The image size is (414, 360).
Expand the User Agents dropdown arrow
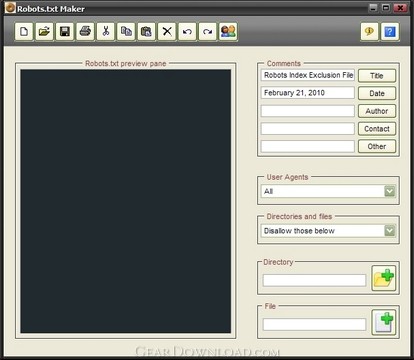pyautogui.click(x=390, y=191)
